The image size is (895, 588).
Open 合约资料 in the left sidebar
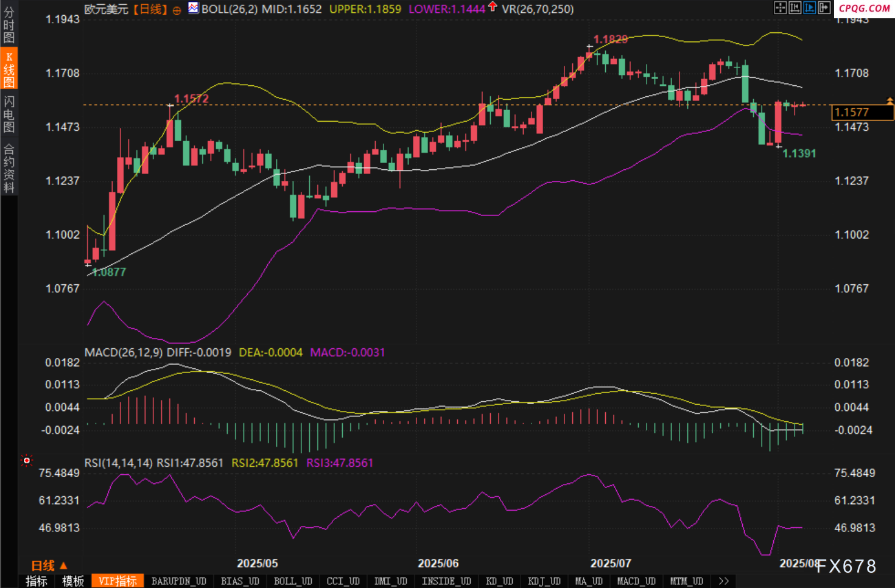[9, 168]
